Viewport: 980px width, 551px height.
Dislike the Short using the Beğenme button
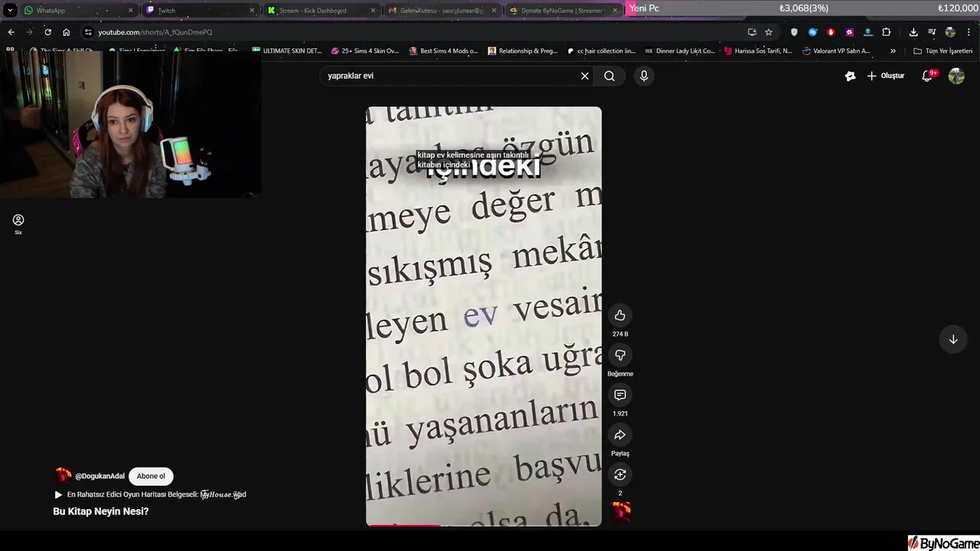[x=620, y=355]
